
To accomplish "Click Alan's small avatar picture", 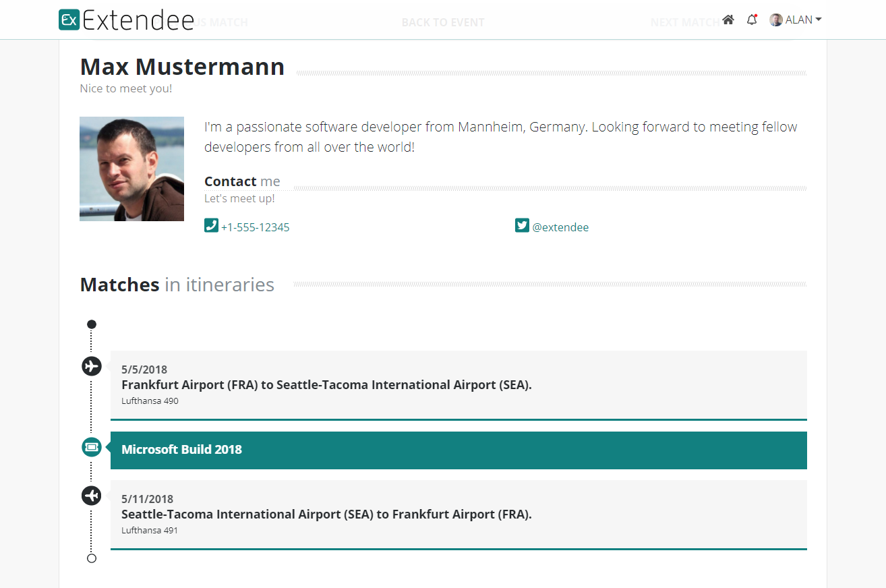I will [776, 20].
